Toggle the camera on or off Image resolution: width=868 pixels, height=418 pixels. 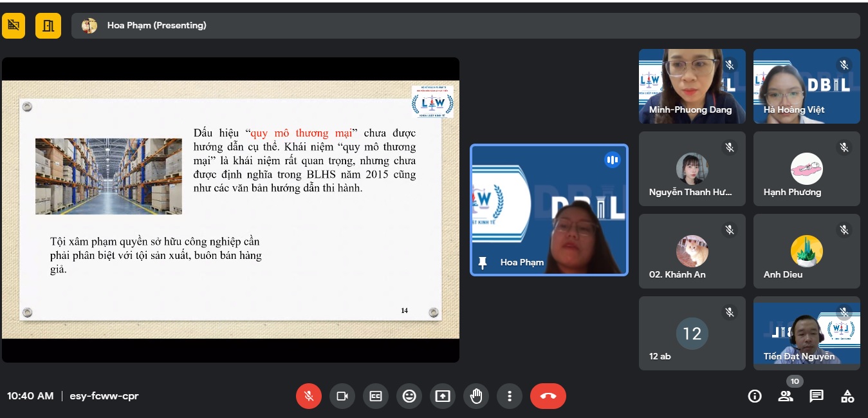pos(342,396)
